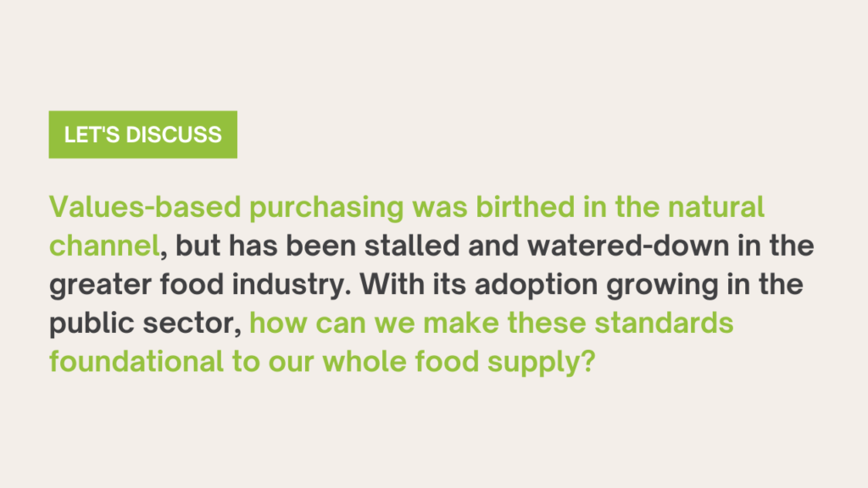
Task: Click the word 'purchasing' in the heading line
Action: pos(326,208)
